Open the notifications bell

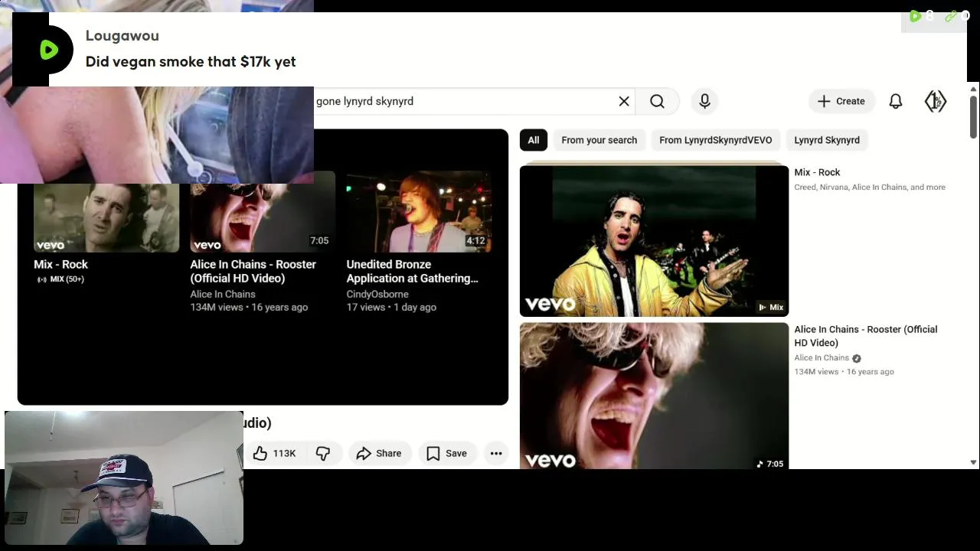coord(896,101)
